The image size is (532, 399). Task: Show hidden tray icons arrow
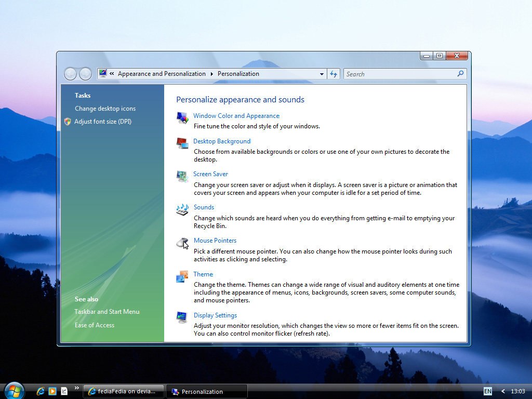click(x=503, y=391)
